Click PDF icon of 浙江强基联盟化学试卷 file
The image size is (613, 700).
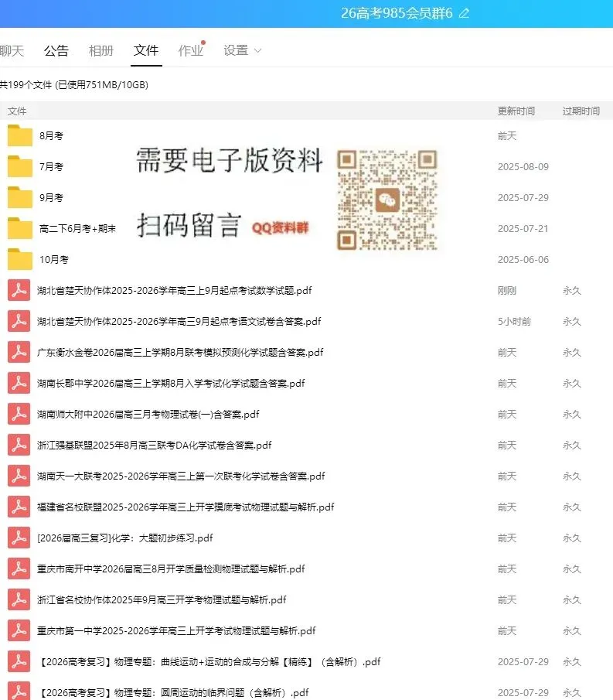coord(19,445)
